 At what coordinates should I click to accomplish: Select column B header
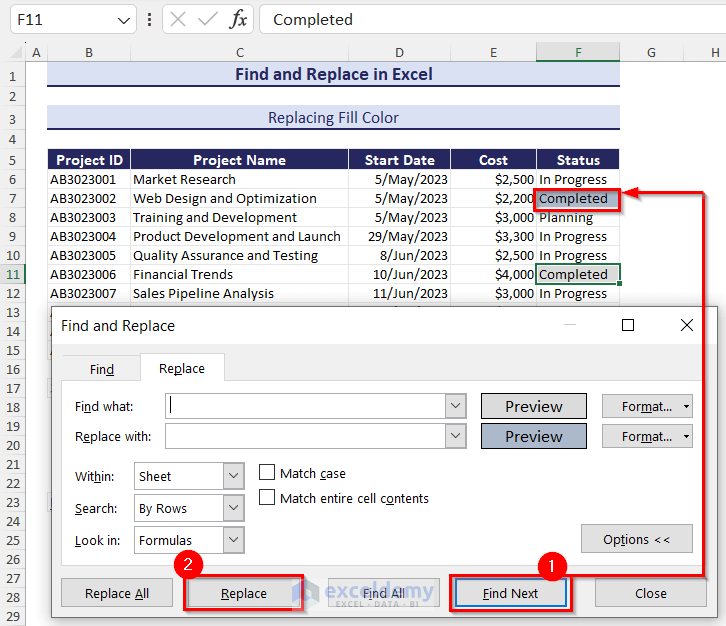pos(89,52)
